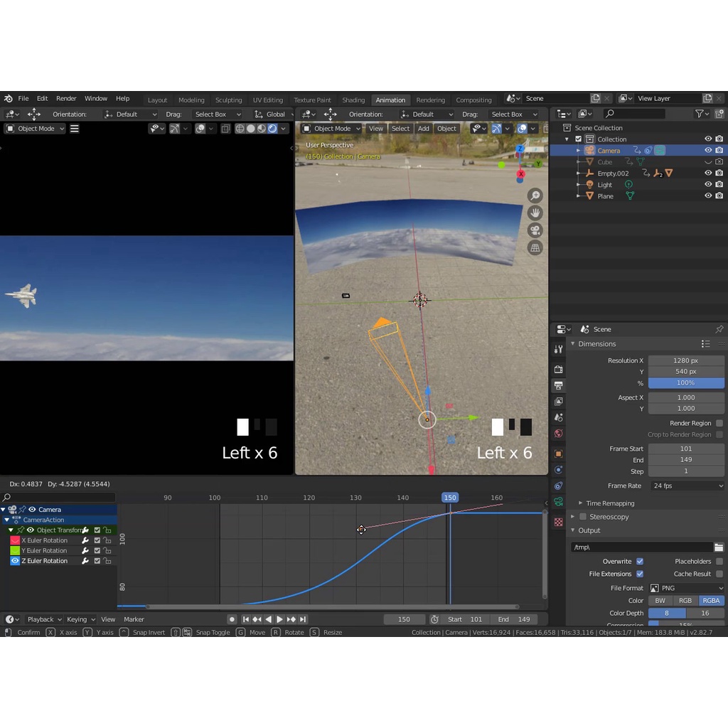Screen dimensions: 728x728
Task: Toggle camera view using the camera icon
Action: (535, 230)
